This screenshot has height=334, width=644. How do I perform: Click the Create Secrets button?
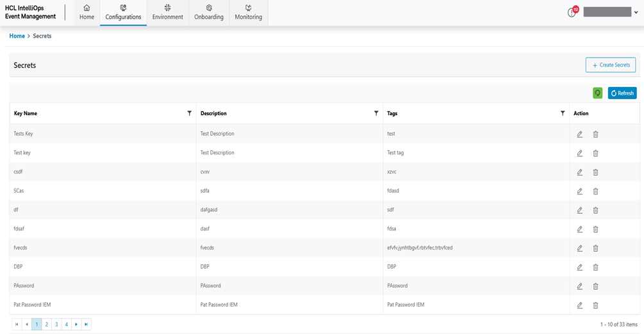[611, 65]
